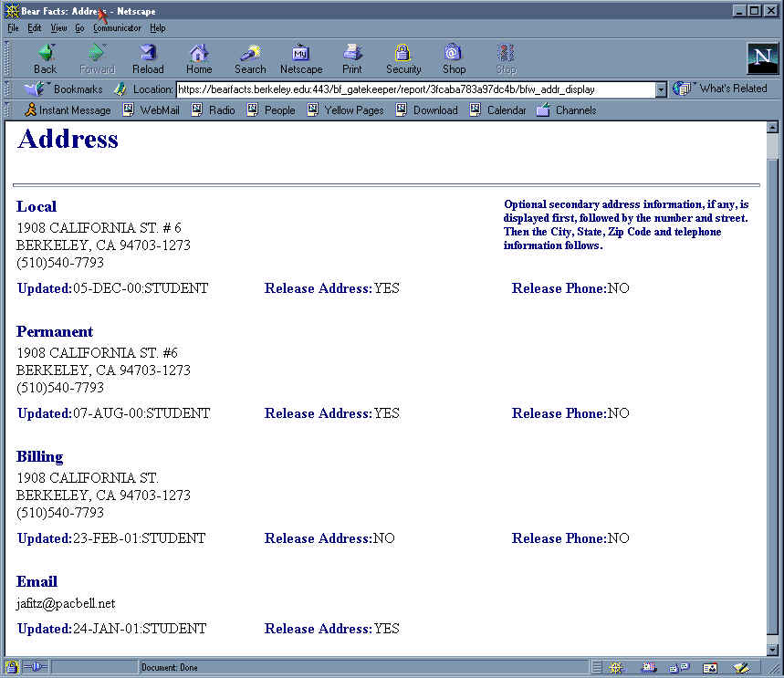Click the security lock icon in the status bar

tap(11, 667)
